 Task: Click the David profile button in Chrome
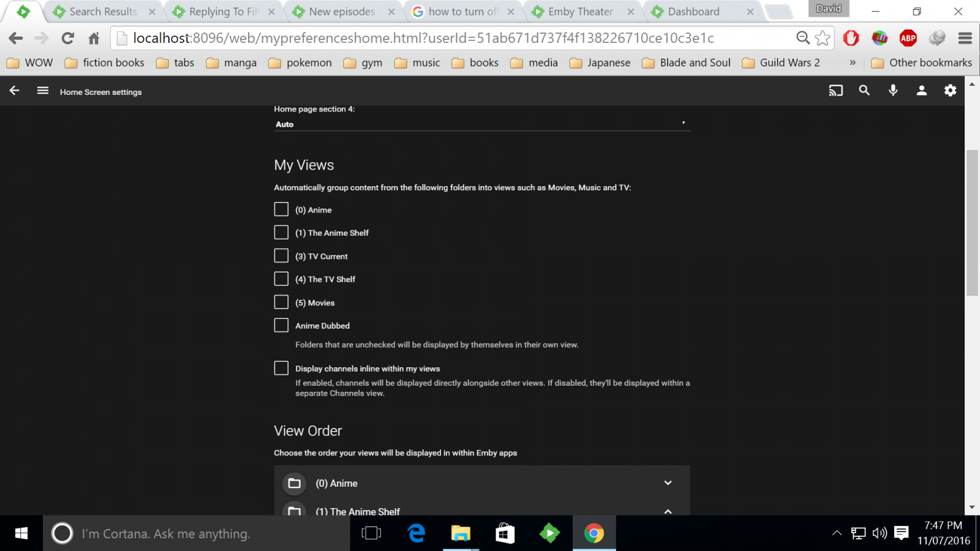click(x=829, y=9)
